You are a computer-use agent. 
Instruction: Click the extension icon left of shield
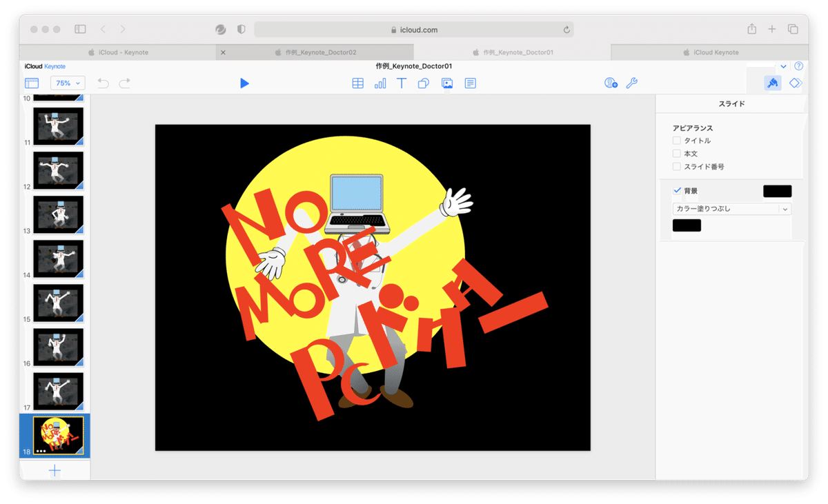pos(221,30)
